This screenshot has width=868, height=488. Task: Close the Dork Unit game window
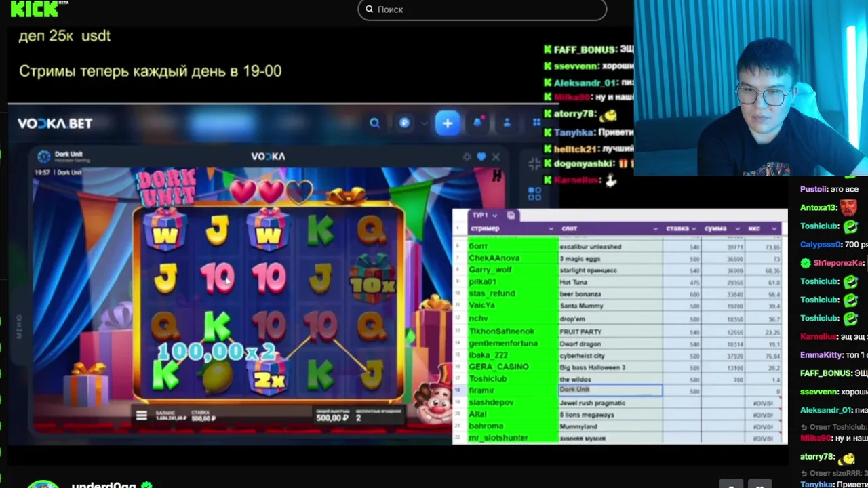tap(496, 157)
